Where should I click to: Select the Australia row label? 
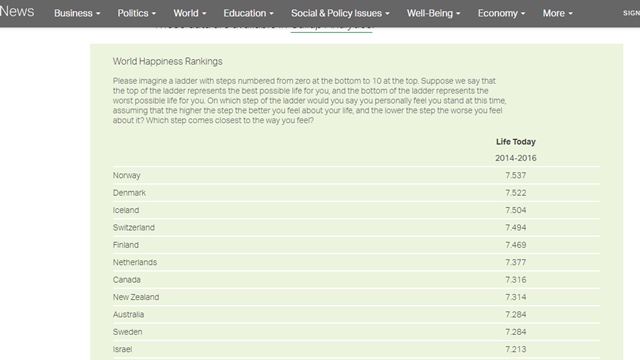(128, 314)
